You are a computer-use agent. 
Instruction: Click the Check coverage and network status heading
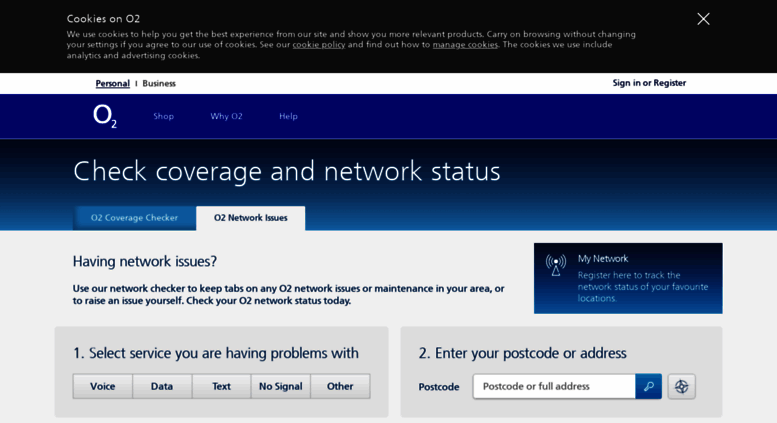click(286, 171)
